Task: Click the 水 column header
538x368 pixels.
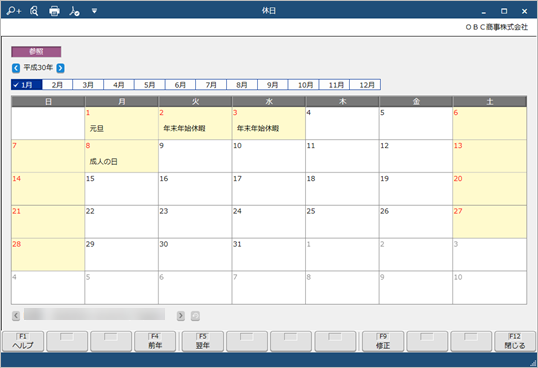Action: (x=269, y=102)
